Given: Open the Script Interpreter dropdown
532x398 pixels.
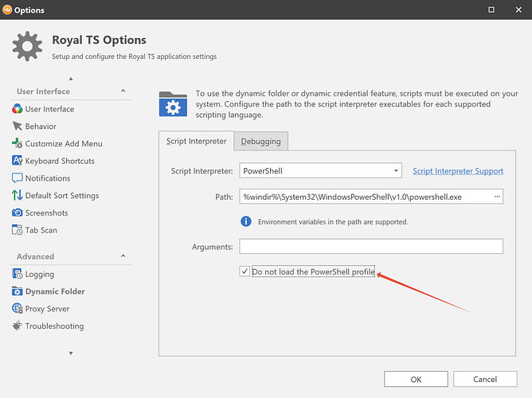Looking at the screenshot, I should tap(397, 170).
